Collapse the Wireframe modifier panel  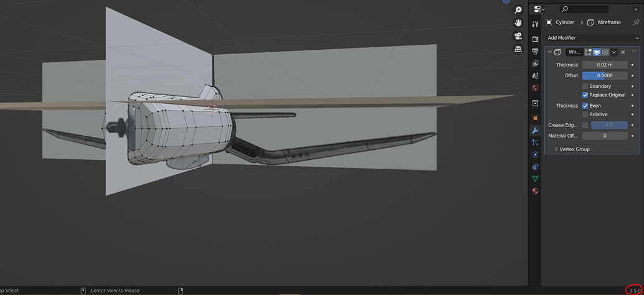550,52
